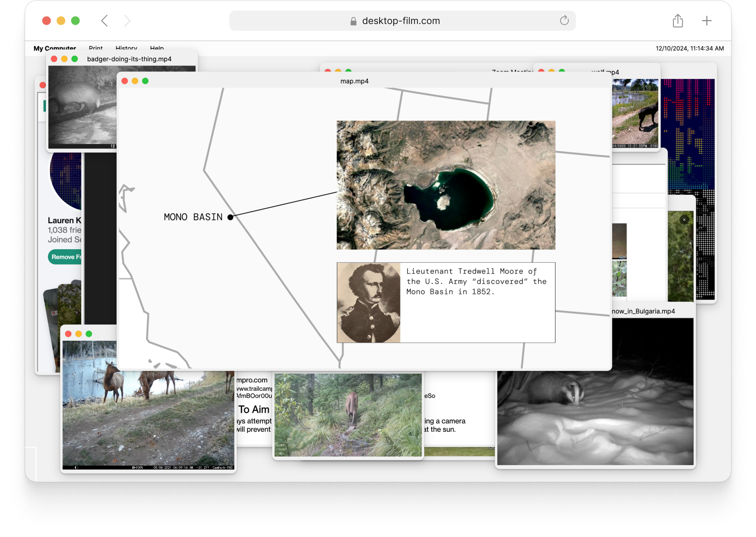Image resolution: width=756 pixels, height=537 pixels.
Task: Click the lock icon in the address bar
Action: point(353,21)
